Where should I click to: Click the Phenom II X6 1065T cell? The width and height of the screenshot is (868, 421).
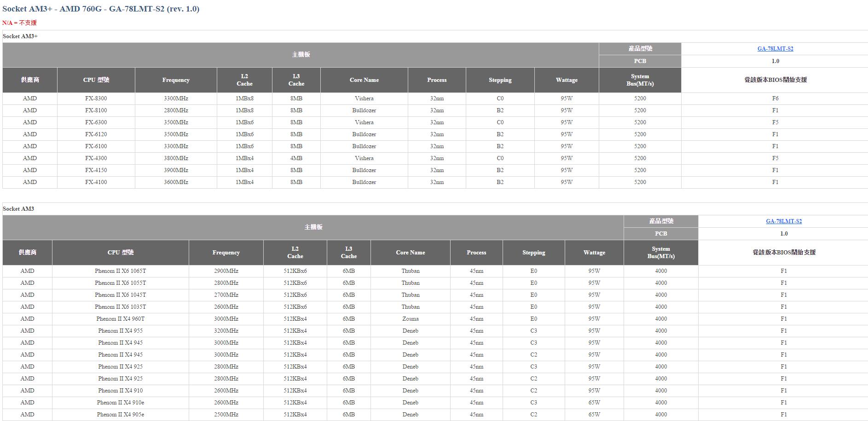click(121, 271)
